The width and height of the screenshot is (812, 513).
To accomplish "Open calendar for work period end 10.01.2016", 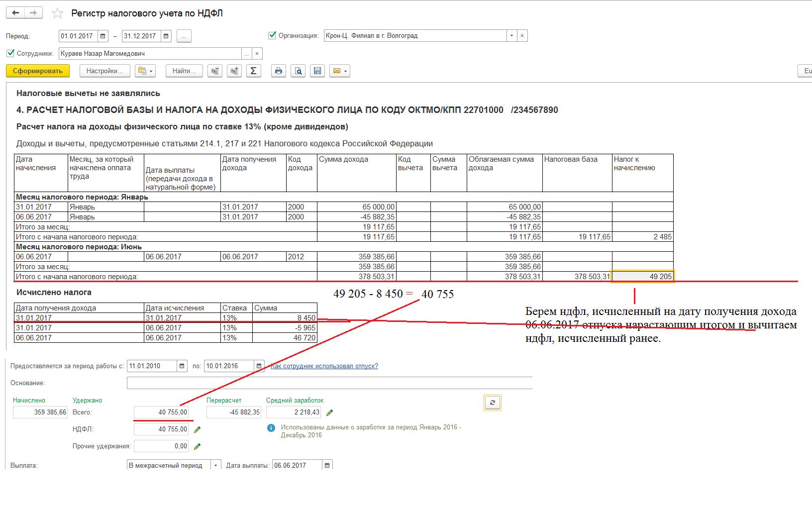I will point(259,366).
